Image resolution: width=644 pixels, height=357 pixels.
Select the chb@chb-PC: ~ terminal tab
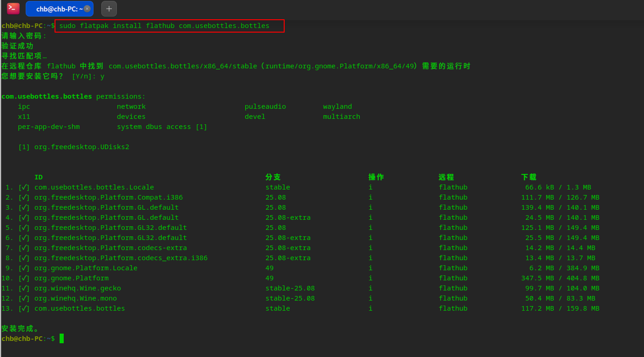[59, 9]
